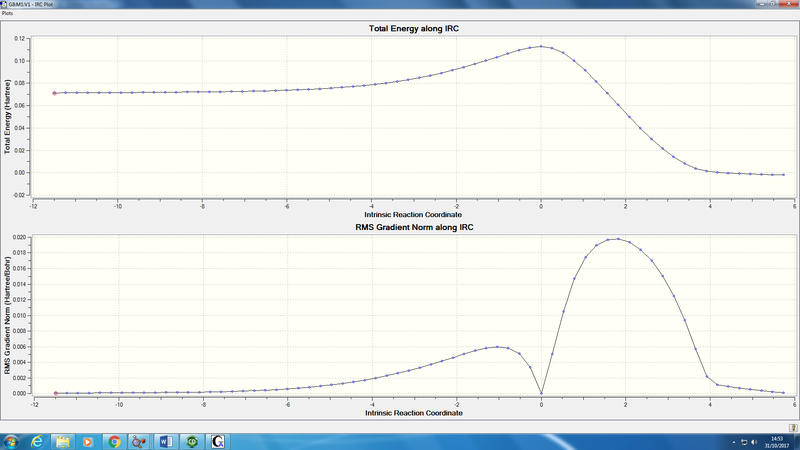This screenshot has width=800, height=450.
Task: Click the 'RMS Gradient Norm along IRC' title
Action: [414, 227]
